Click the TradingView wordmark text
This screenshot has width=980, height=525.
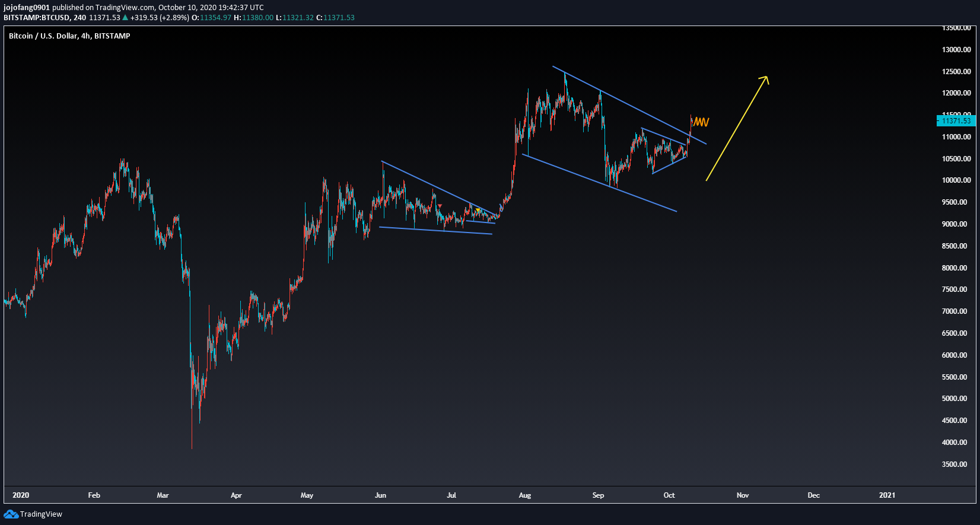pyautogui.click(x=41, y=514)
